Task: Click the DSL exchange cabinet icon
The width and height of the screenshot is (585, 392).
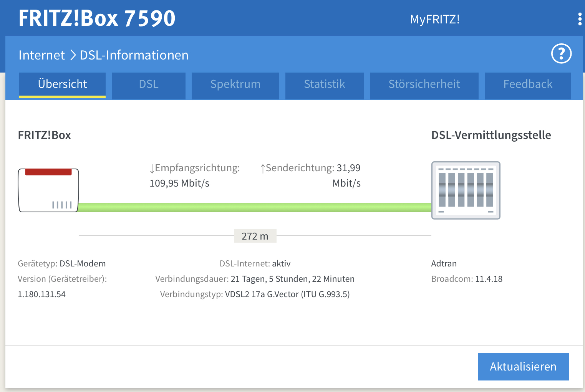Action: pos(466,190)
